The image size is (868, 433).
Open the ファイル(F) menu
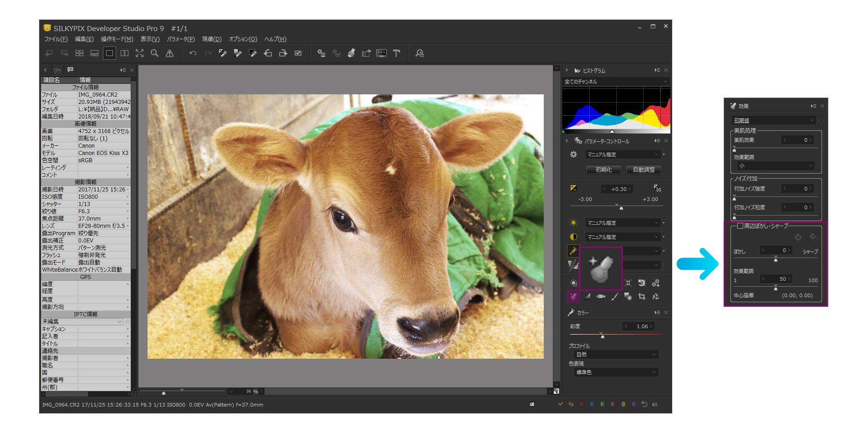coord(56,39)
